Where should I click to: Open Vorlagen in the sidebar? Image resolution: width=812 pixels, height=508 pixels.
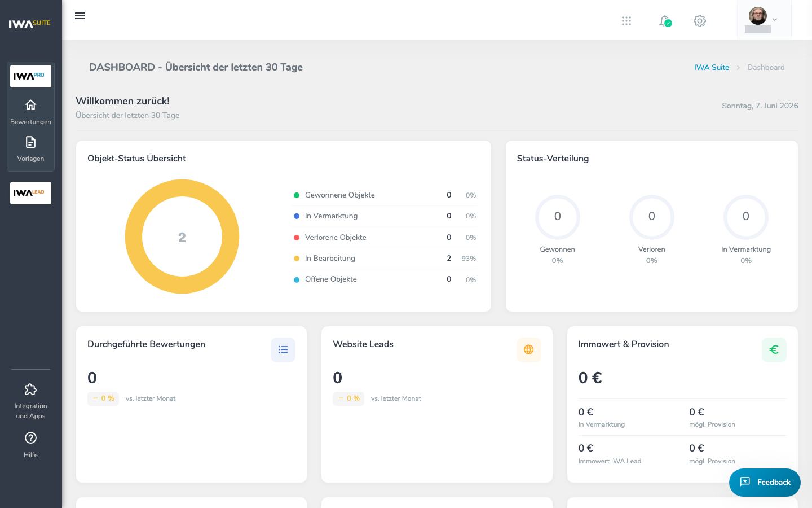click(30, 149)
